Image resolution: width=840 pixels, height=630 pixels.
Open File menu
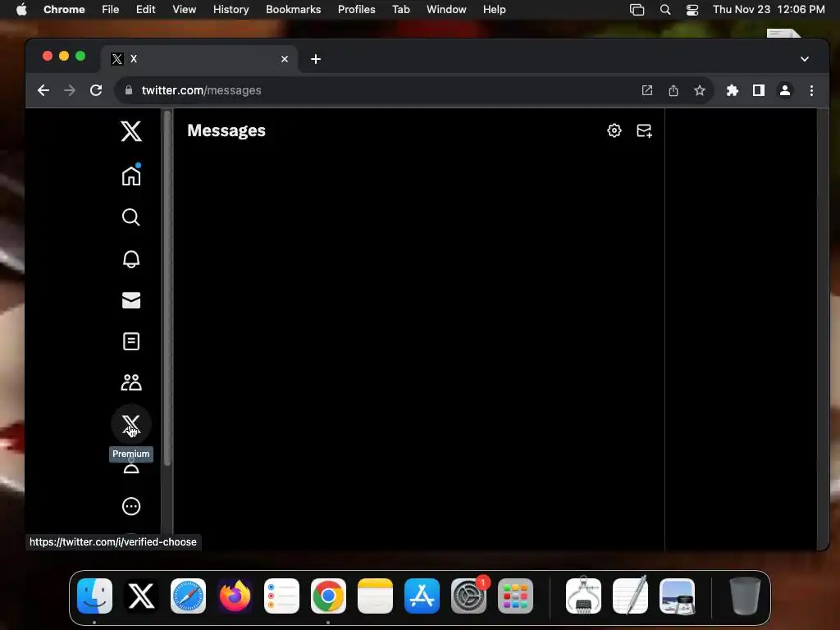(x=111, y=9)
